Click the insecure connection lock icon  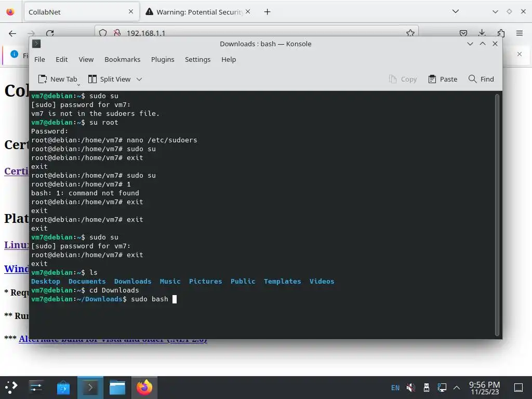117,33
